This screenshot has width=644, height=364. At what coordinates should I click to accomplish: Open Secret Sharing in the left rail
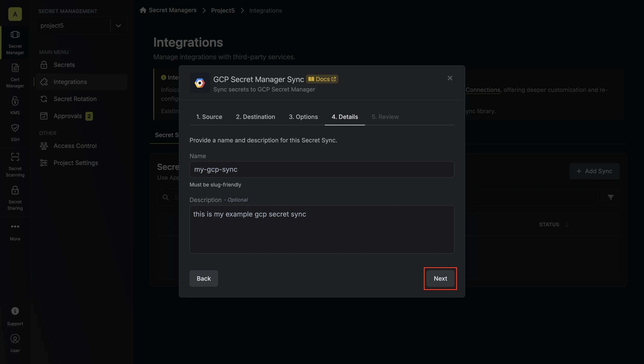15,198
